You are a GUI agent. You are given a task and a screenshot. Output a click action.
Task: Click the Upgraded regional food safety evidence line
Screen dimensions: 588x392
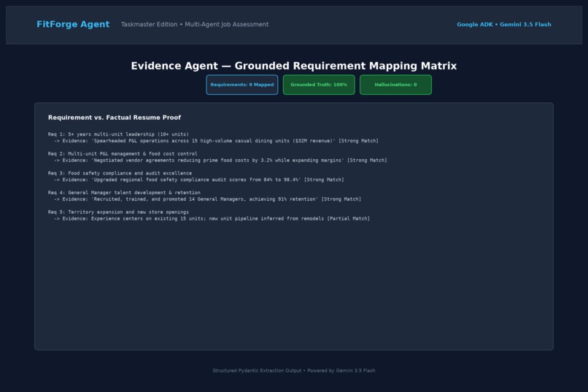pyautogui.click(x=198, y=180)
